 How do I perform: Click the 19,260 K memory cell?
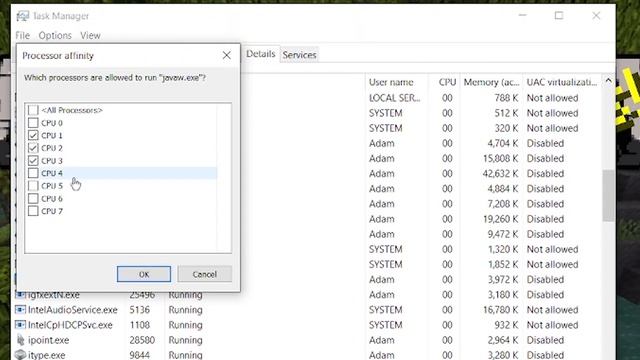point(500,219)
